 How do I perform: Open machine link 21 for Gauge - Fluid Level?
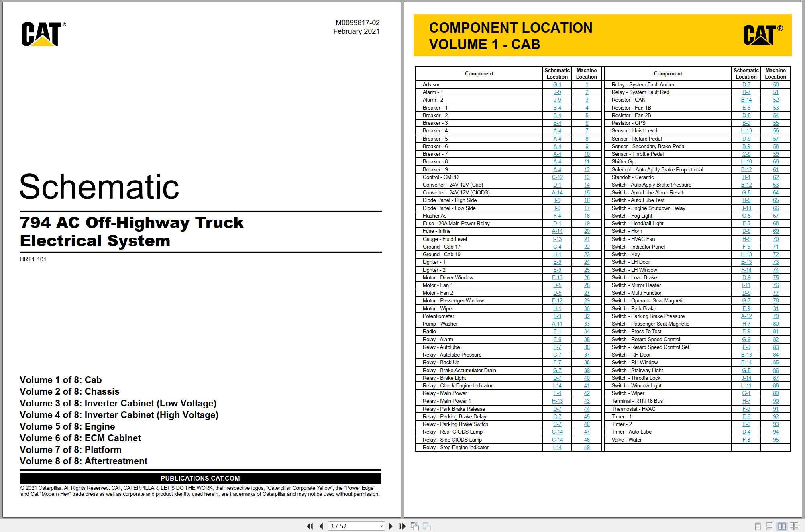point(587,239)
